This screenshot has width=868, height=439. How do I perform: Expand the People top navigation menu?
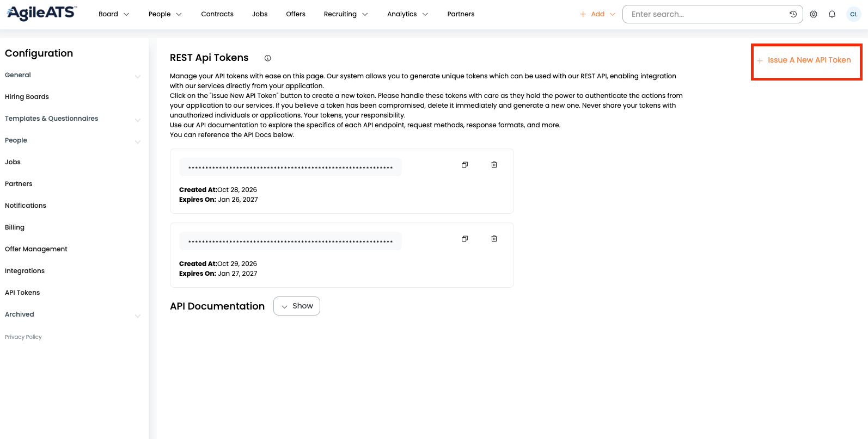point(165,14)
